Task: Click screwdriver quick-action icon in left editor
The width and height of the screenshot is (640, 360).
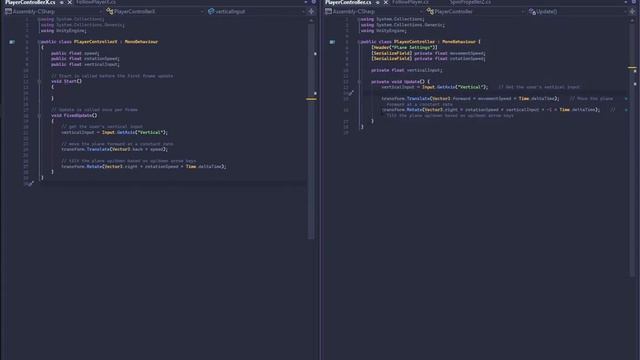Action: pyautogui.click(x=30, y=184)
